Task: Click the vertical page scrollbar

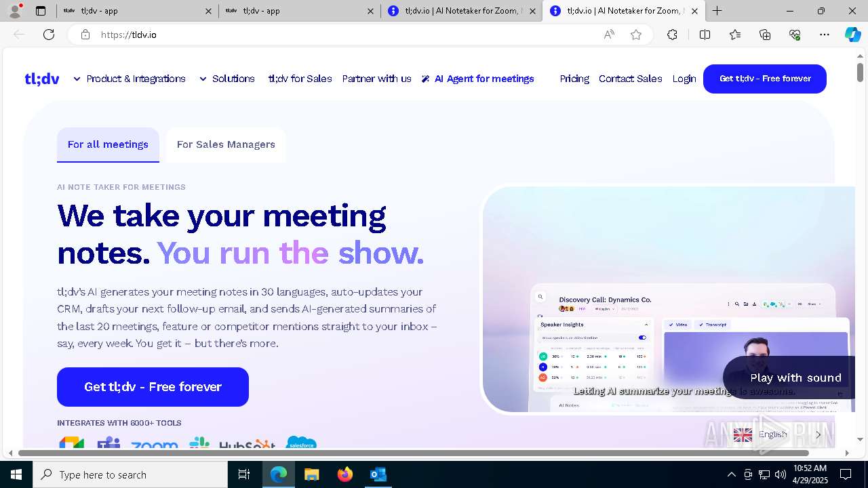Action: pos(860,71)
